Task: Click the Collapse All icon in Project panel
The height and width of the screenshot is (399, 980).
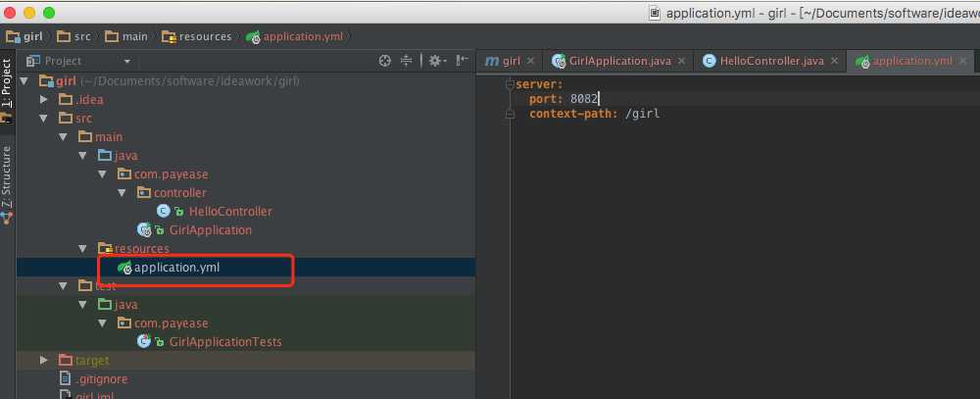Action: 407,61
